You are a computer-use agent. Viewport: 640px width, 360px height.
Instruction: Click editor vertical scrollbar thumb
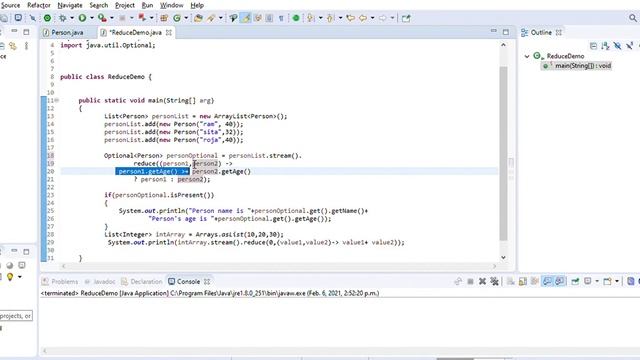click(504, 153)
